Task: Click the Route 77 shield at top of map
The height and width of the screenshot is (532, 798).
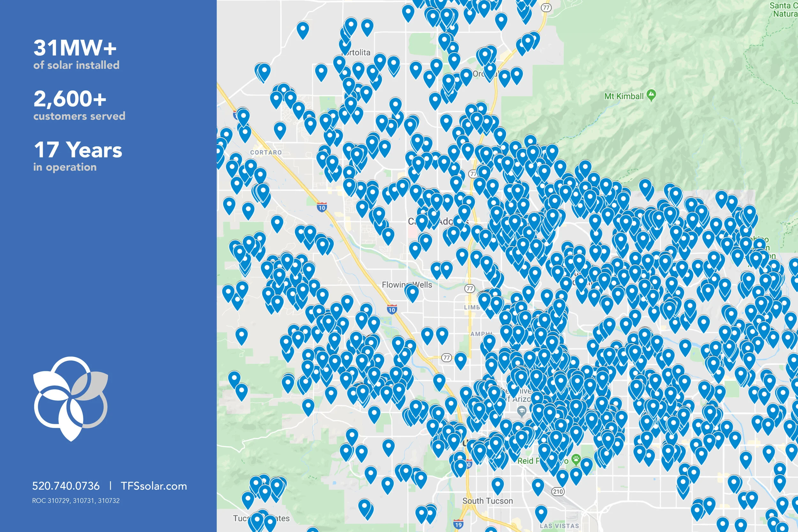Action: click(x=546, y=7)
